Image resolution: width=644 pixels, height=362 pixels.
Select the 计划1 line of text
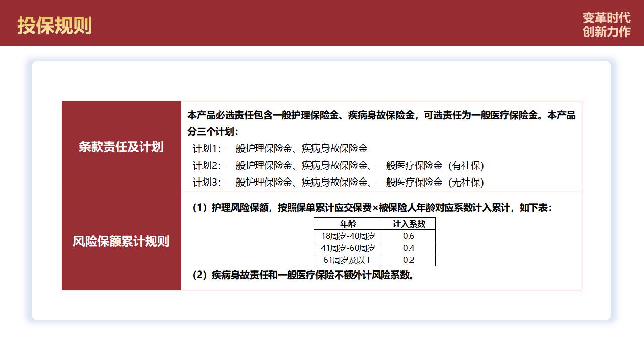click(x=280, y=149)
